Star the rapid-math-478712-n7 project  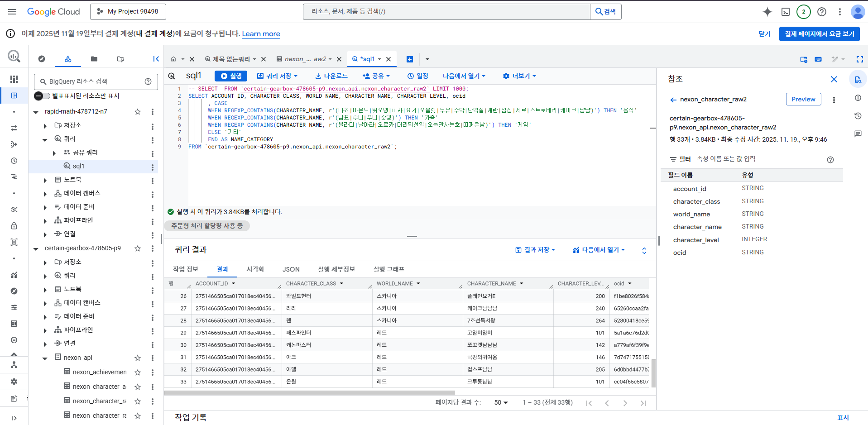pyautogui.click(x=138, y=112)
